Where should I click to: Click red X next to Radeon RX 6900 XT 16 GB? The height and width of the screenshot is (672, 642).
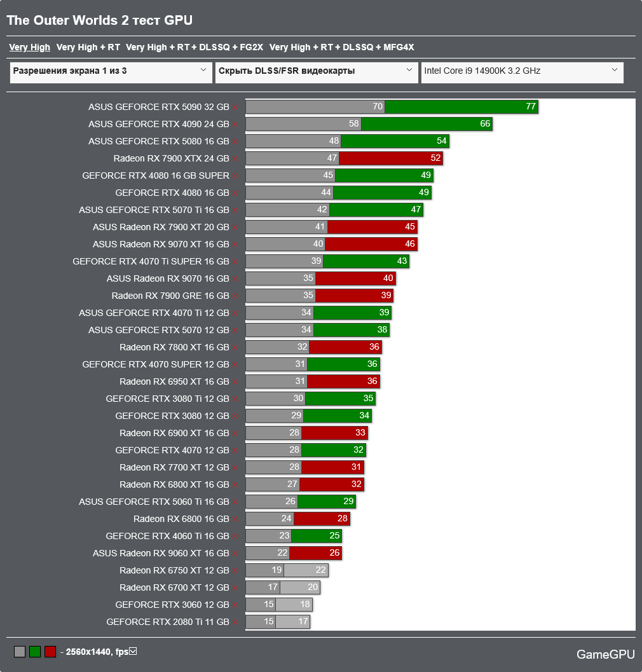point(235,433)
